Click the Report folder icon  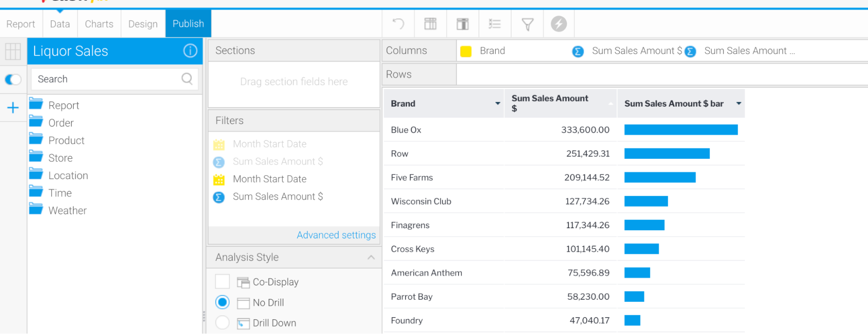[x=36, y=104]
